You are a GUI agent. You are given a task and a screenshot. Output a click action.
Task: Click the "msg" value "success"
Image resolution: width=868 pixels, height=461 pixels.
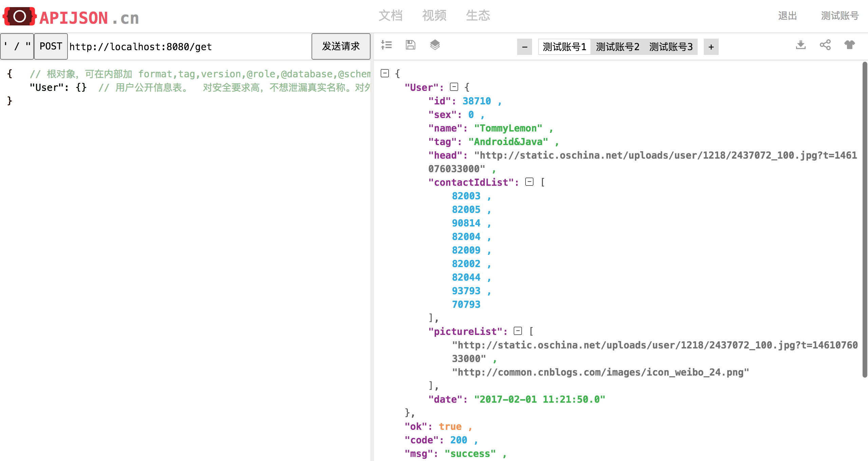coord(470,454)
